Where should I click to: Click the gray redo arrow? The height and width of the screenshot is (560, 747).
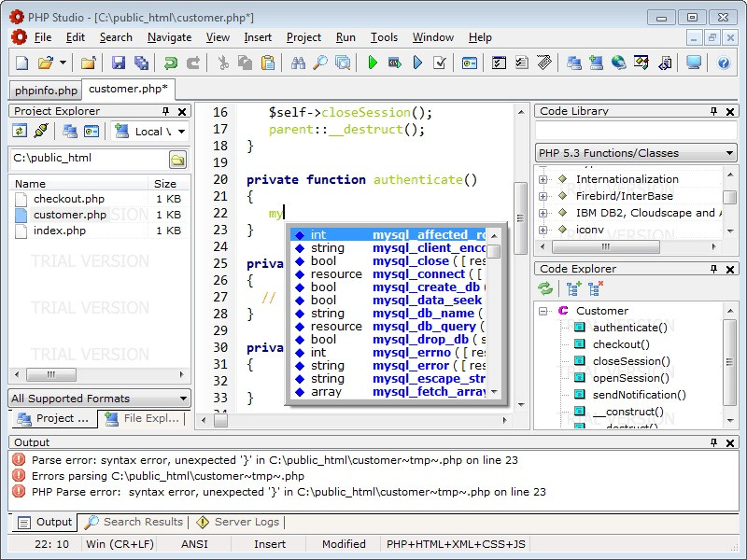click(193, 63)
